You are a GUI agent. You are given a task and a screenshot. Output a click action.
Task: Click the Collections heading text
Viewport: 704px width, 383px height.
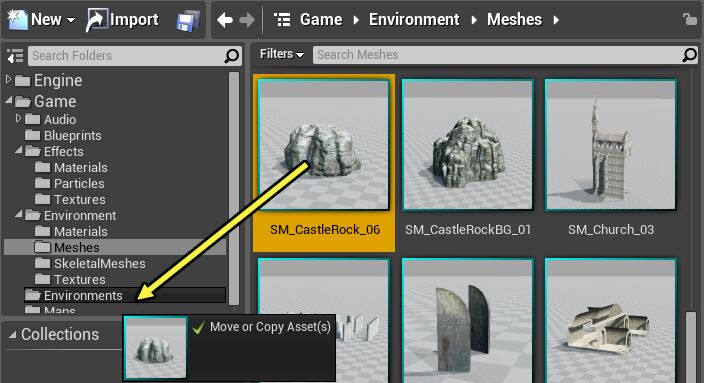[x=60, y=335]
